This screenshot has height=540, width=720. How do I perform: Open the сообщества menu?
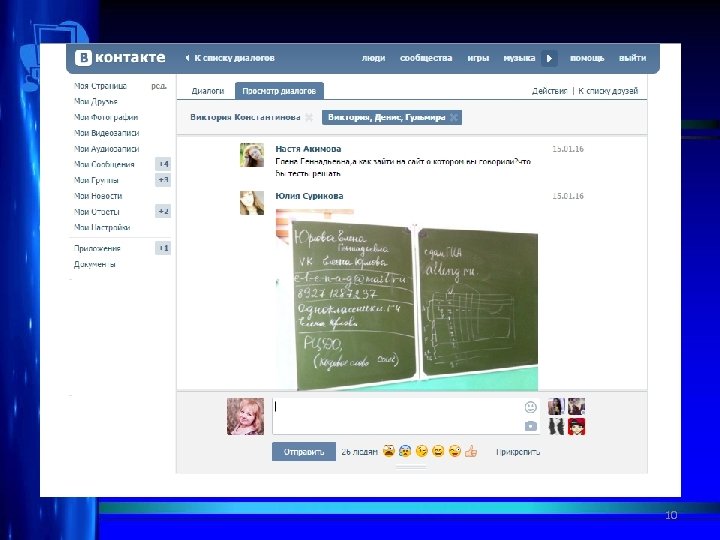[426, 58]
